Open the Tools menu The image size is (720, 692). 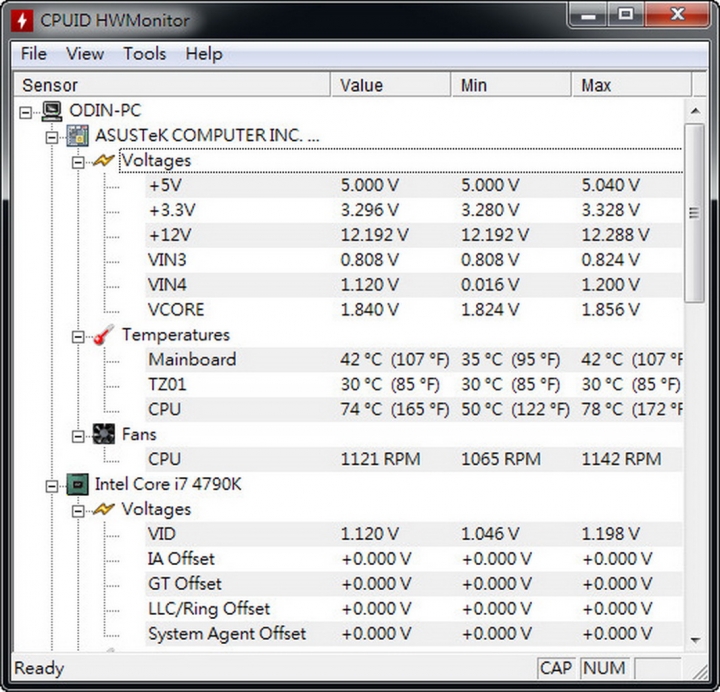pos(145,54)
